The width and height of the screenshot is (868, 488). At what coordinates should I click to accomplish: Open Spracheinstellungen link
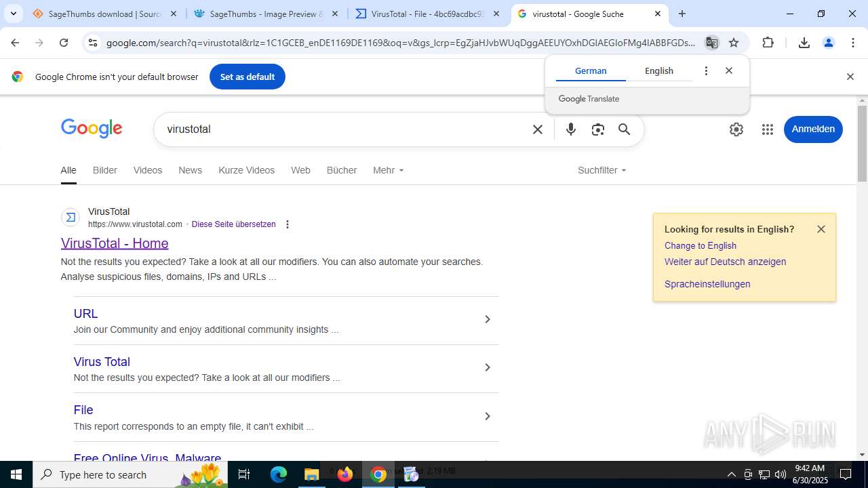(x=707, y=284)
